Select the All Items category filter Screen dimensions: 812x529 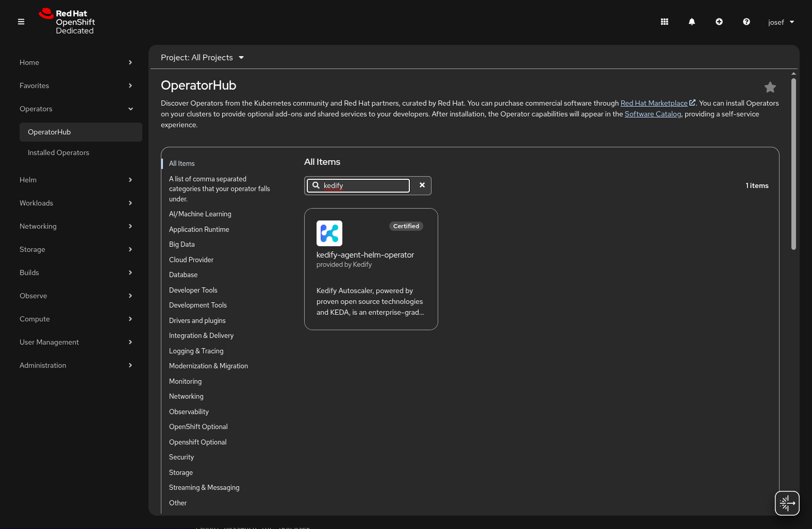(182, 163)
